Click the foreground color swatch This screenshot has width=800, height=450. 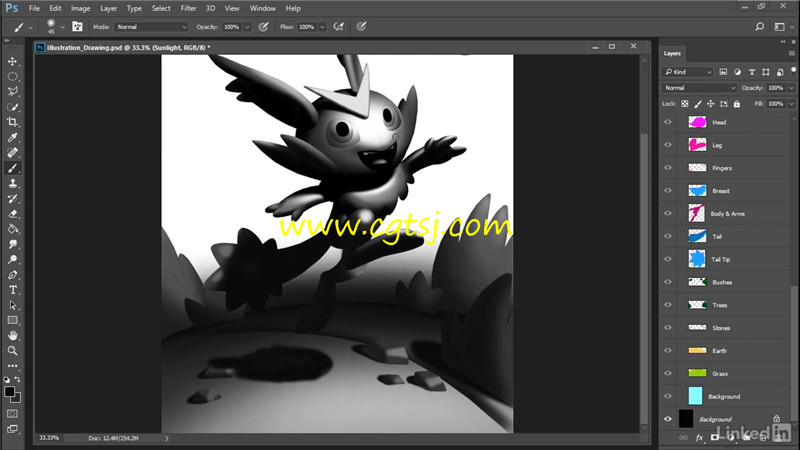9,391
